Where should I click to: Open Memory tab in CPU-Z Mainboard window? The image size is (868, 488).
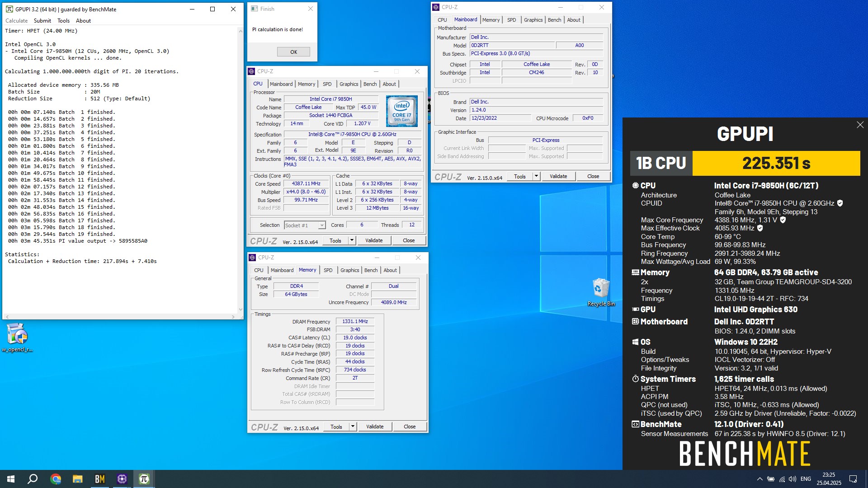tap(491, 20)
